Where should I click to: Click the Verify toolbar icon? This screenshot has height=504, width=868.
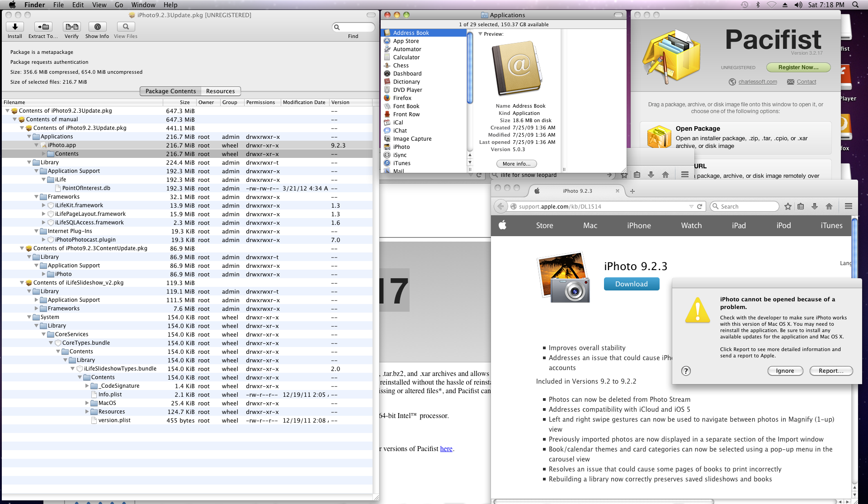(x=71, y=27)
